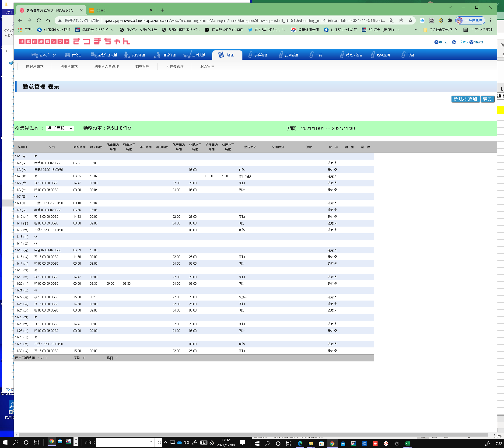Reload the page with the refresh icon
The width and height of the screenshot is (504, 448).
(39, 21)
